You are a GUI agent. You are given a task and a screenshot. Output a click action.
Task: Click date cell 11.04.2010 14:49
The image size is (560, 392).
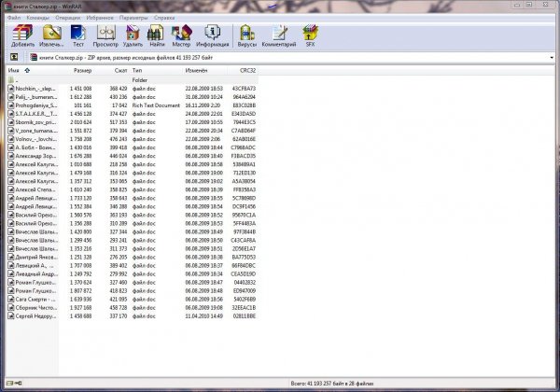203,316
